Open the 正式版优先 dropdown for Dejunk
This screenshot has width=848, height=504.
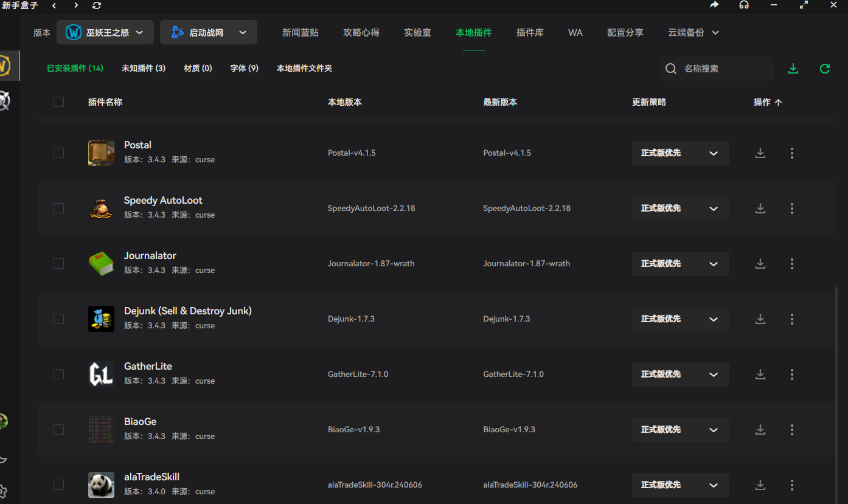(x=680, y=319)
